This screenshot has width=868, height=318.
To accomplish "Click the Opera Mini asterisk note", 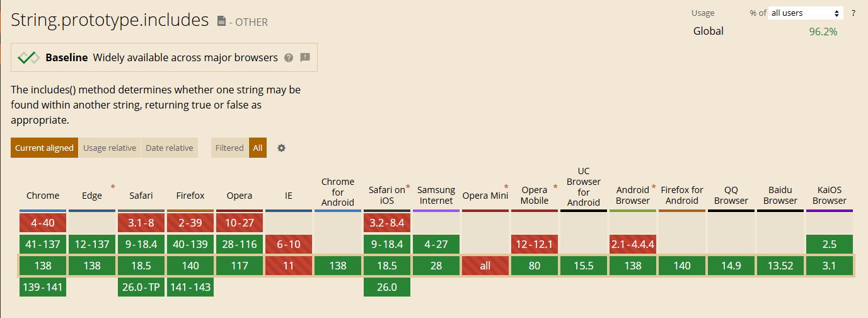I will (x=506, y=187).
